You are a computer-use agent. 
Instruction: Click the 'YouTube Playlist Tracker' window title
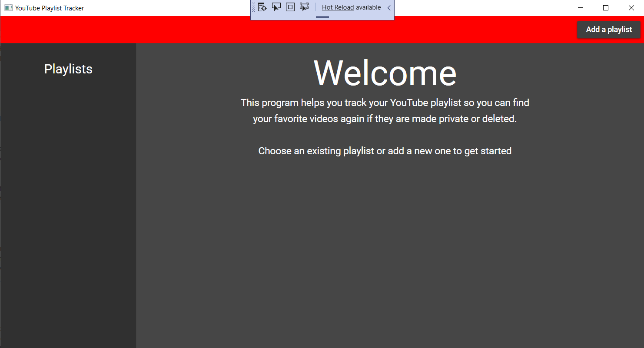coord(50,8)
